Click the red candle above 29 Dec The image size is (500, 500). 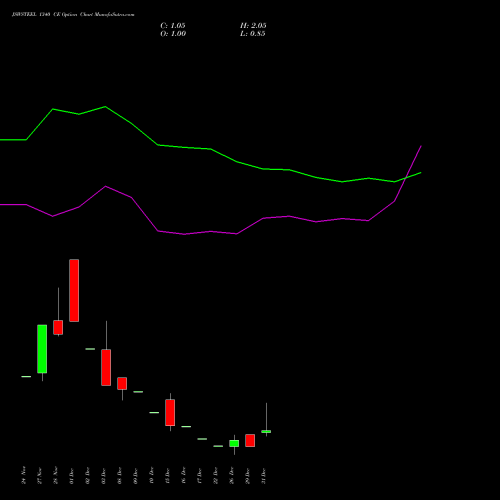[x=250, y=440]
